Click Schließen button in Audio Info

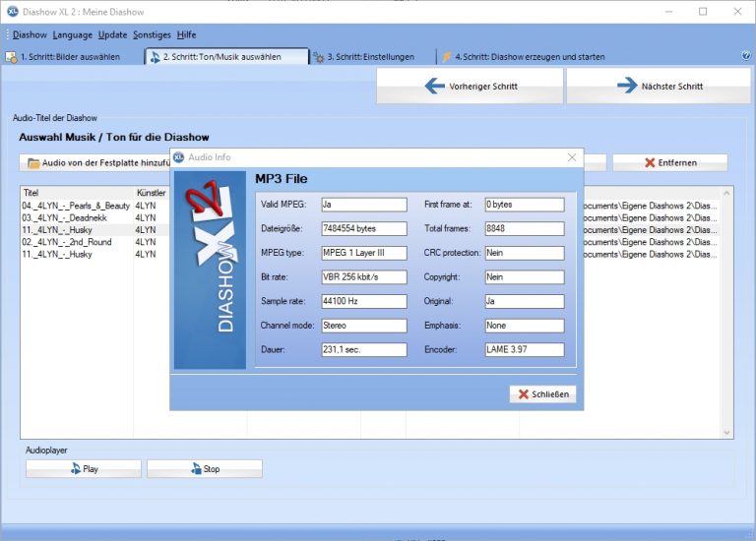click(542, 394)
